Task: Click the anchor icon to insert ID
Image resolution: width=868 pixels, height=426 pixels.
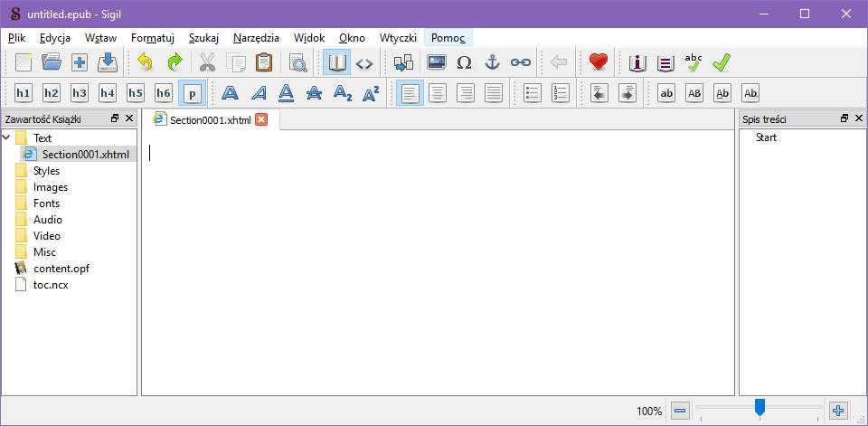Action: [492, 62]
